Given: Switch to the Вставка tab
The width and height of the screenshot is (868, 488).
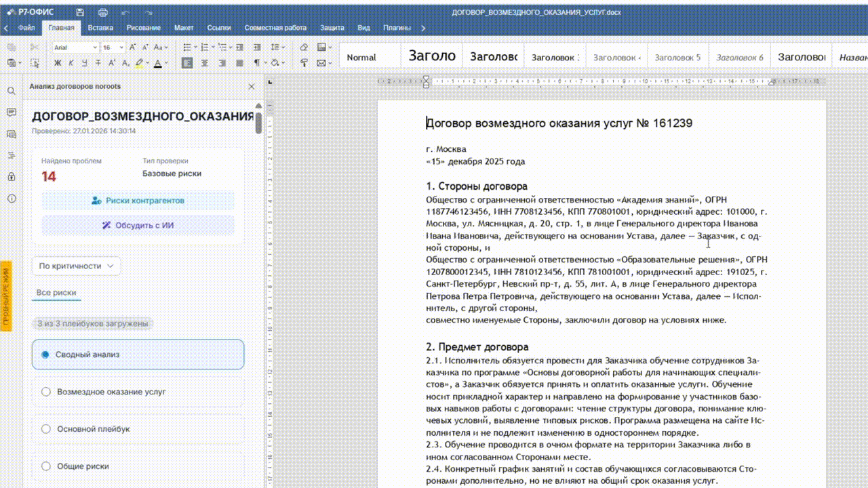Looking at the screenshot, I should [100, 28].
